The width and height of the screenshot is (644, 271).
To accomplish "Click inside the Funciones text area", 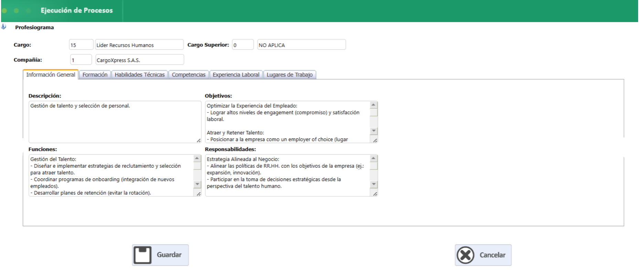I will [x=115, y=176].
